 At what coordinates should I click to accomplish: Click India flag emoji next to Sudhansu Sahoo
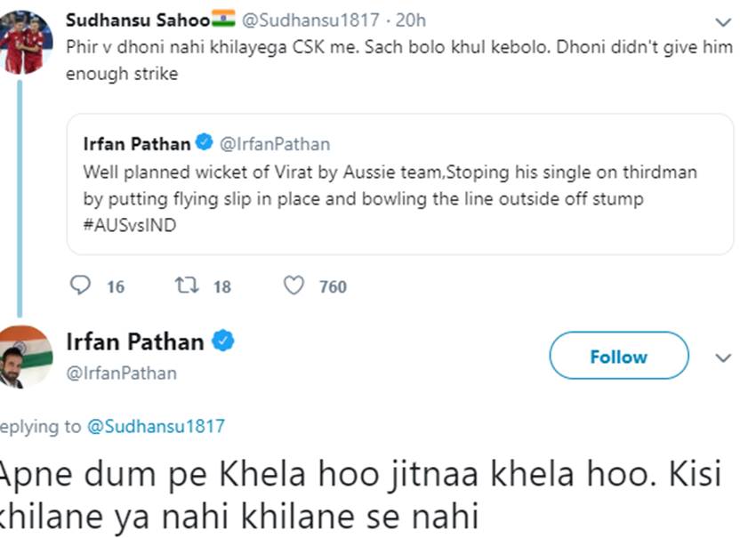(223, 20)
